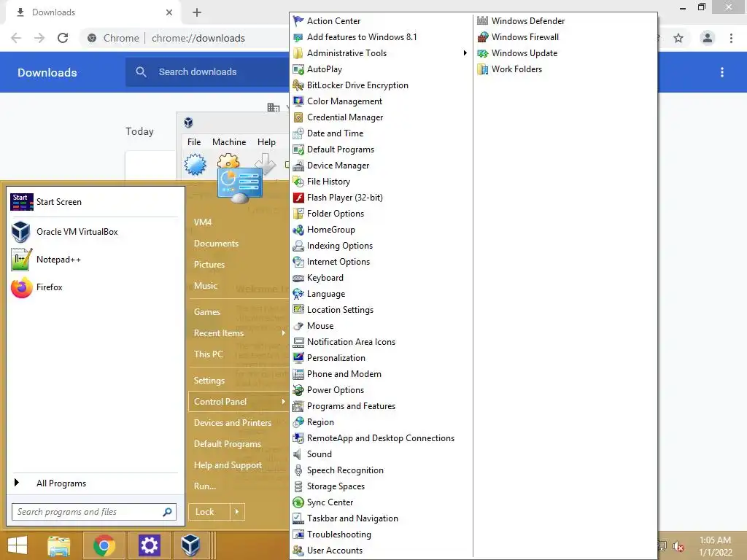Screen dimensions: 747x560
Task: Click the Windows Start button
Action: 18,545
